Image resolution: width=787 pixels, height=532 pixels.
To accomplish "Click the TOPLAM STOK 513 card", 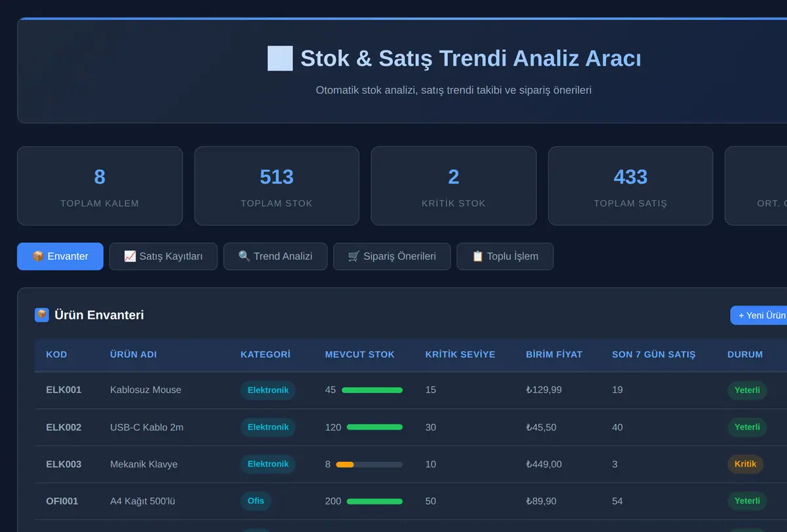I will 277,186.
